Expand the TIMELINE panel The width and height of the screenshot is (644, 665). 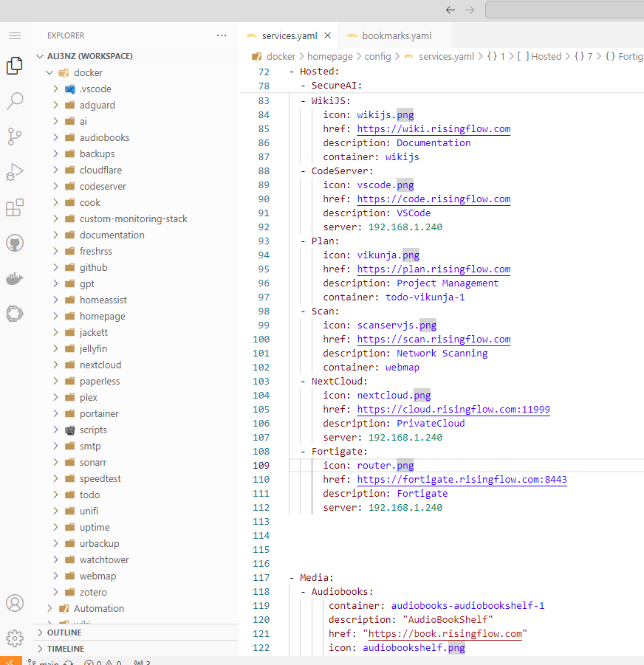135,649
